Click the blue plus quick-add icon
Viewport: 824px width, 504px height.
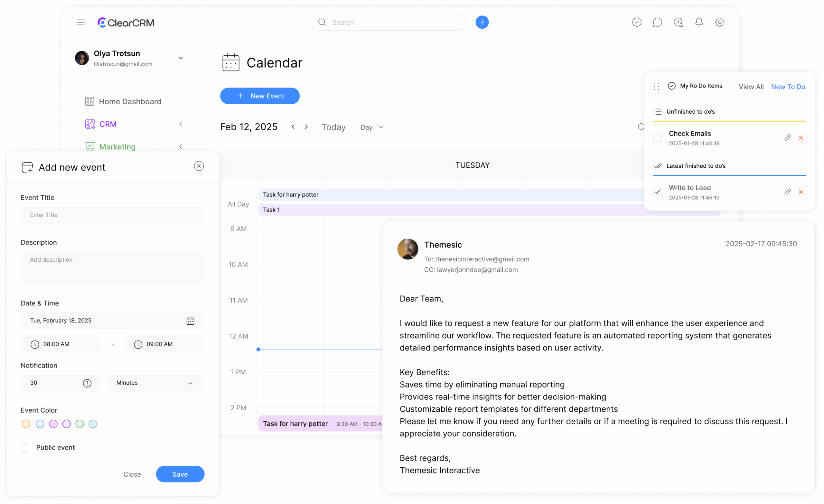click(482, 23)
